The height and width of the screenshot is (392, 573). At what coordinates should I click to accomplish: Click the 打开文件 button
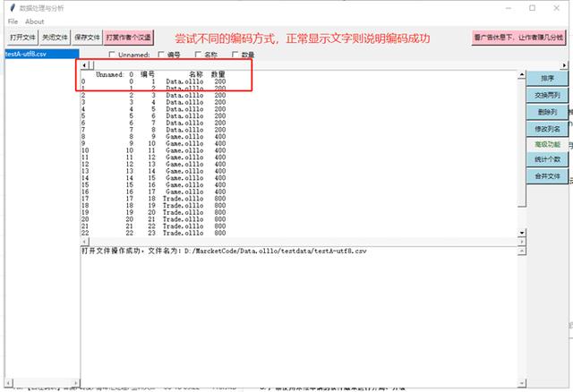(22, 38)
